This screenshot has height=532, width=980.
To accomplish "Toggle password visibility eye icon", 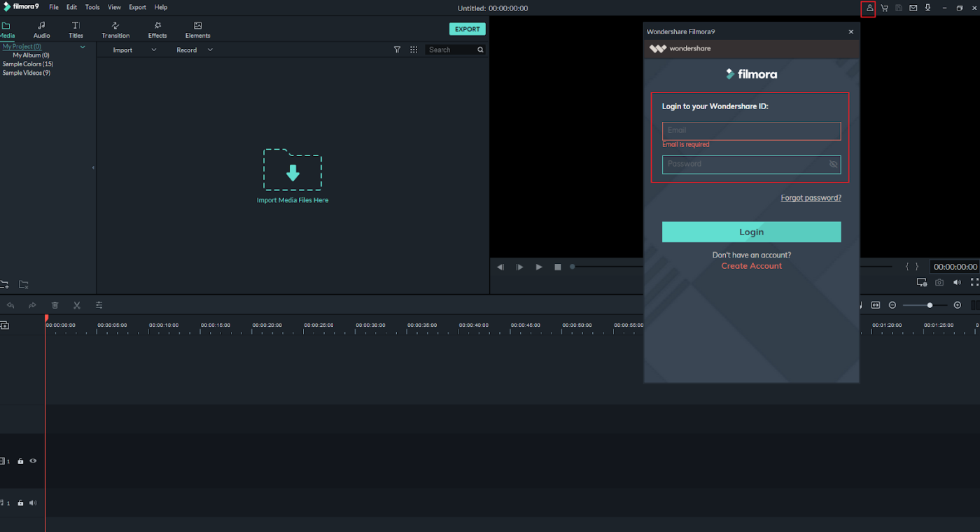I will pyautogui.click(x=833, y=164).
